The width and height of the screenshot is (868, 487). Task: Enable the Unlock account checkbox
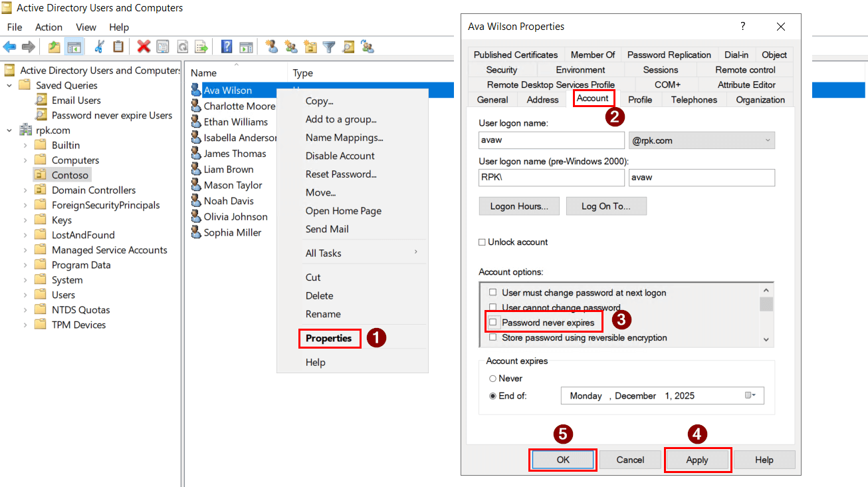point(482,242)
